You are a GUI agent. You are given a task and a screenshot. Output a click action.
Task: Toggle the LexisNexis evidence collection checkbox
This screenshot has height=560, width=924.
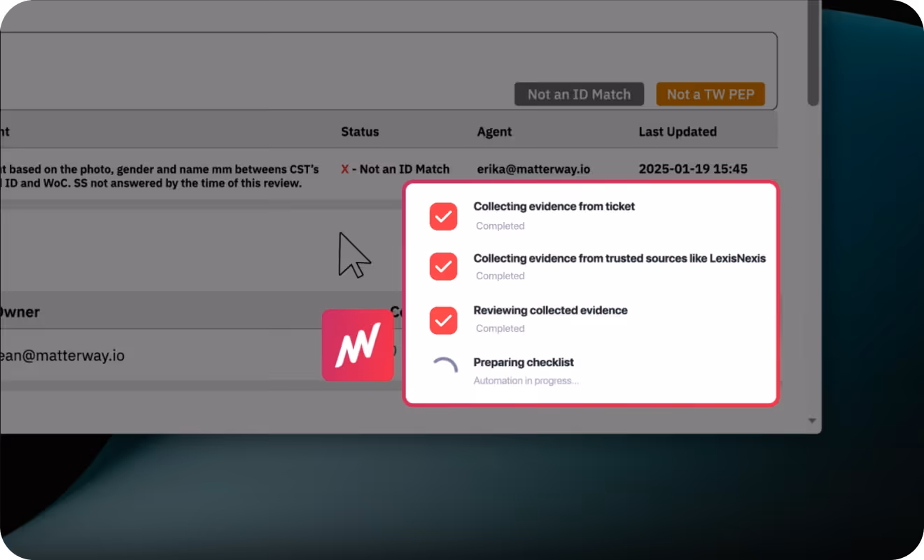pos(443,267)
